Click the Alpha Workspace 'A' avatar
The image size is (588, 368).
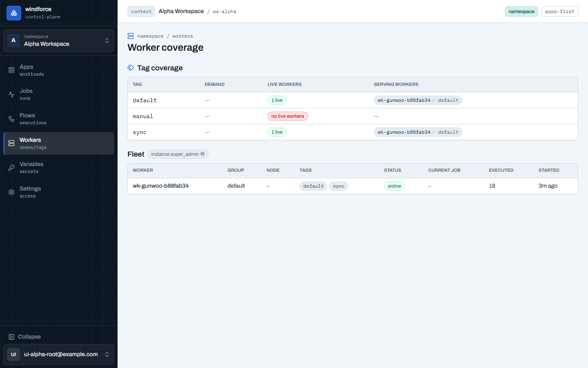13,40
